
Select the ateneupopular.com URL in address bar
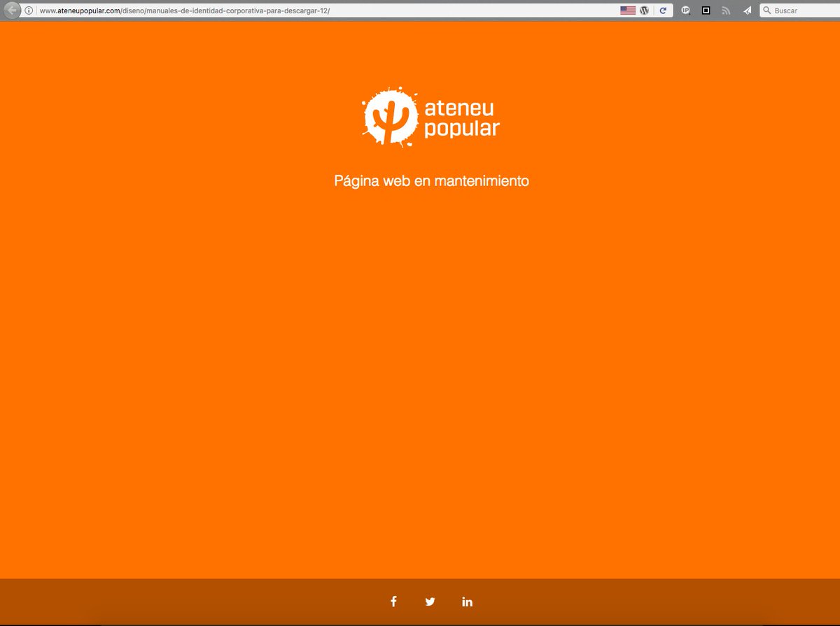184,10
